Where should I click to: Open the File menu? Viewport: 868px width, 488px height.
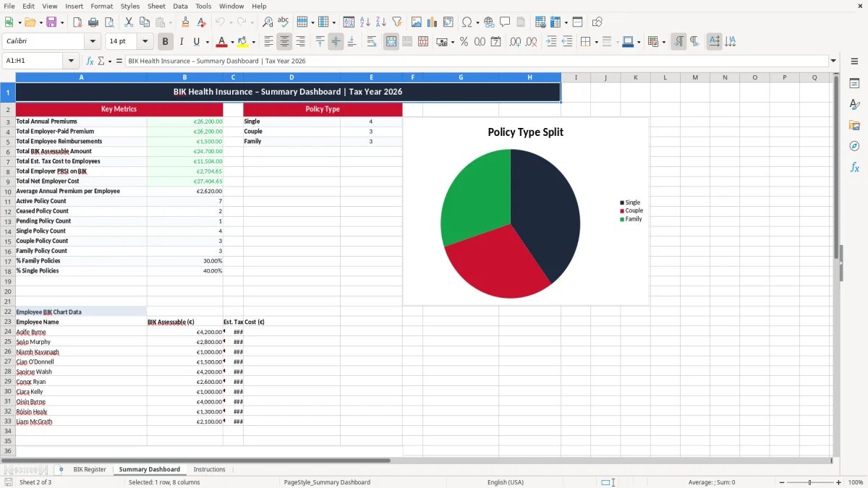(9, 6)
